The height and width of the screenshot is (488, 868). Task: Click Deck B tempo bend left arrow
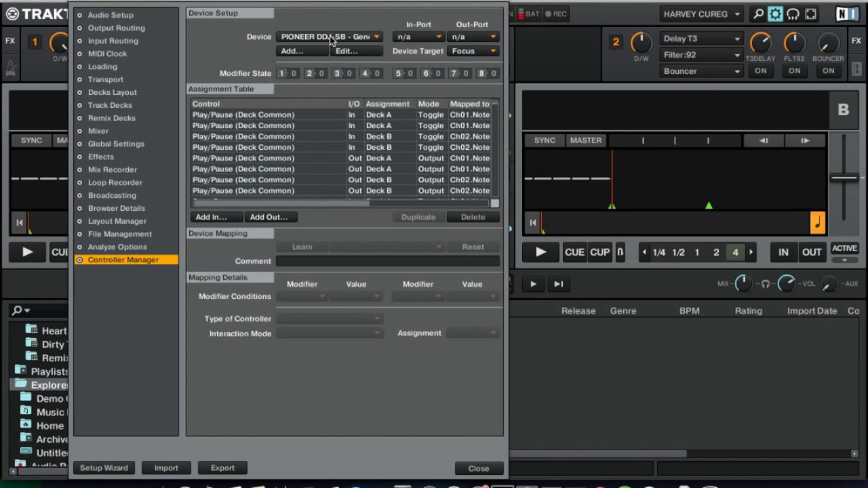[764, 140]
